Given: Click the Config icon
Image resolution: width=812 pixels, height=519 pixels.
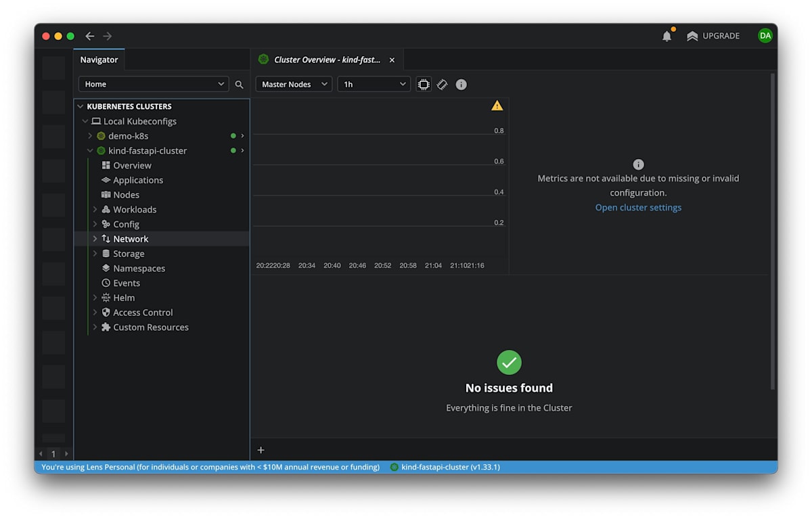Looking at the screenshot, I should 106,224.
